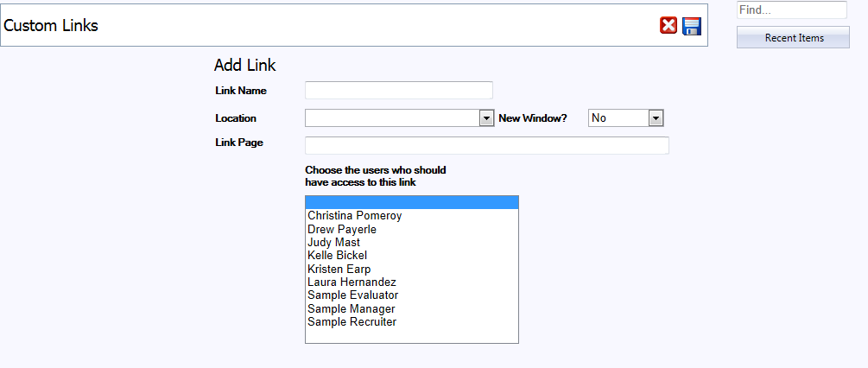
Task: Select Christina Pomeroy in user list
Action: click(x=355, y=216)
